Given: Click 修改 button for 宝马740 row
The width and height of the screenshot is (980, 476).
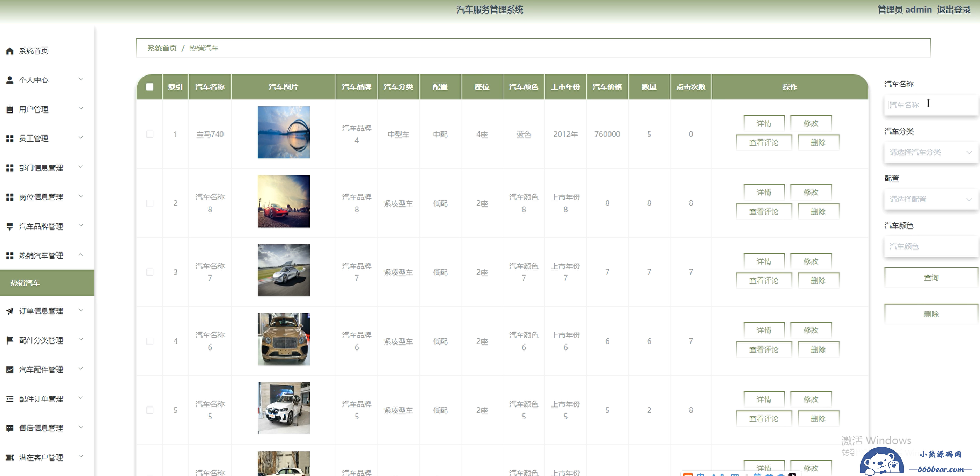Looking at the screenshot, I should point(811,123).
